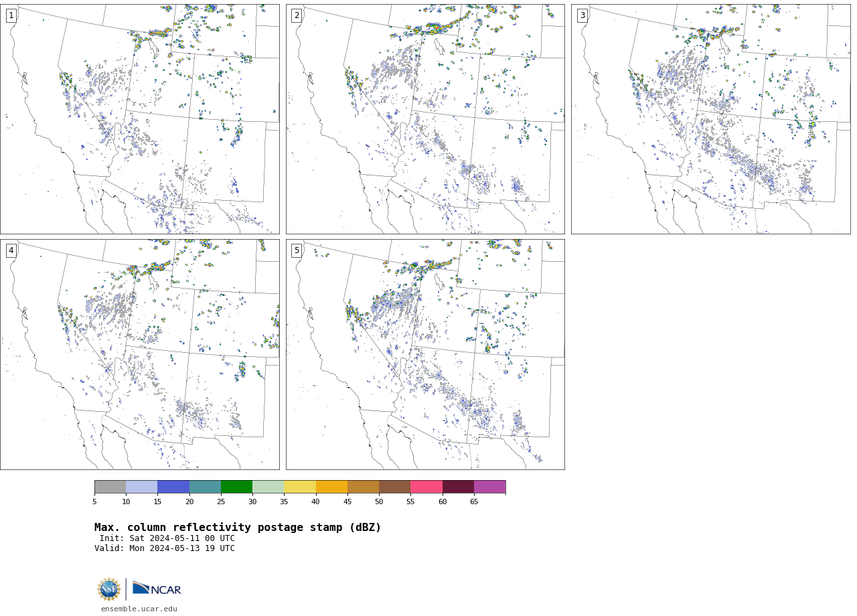The height and width of the screenshot is (616, 857).
Task: Click the tan-brown 45-50 dBZ swatch
Action: [x=363, y=487]
